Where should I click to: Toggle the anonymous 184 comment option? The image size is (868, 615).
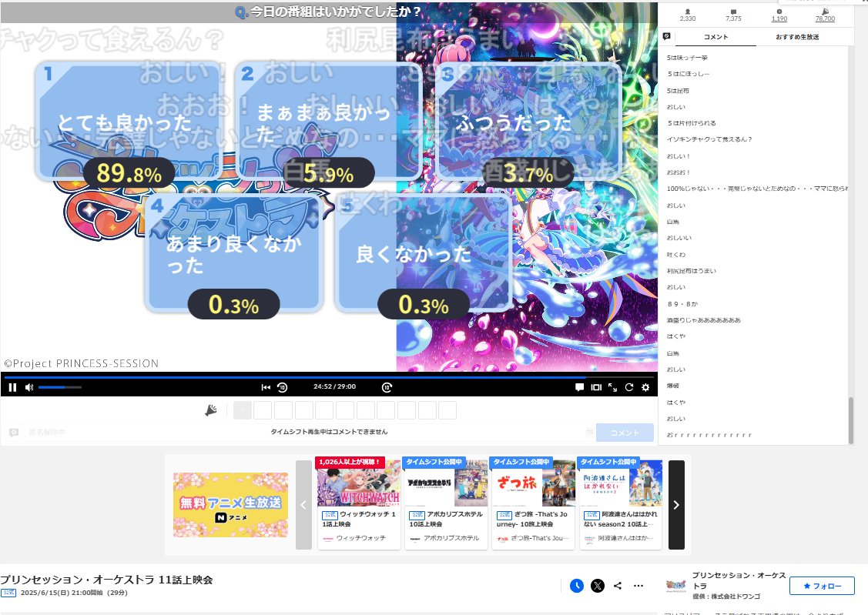46,432
